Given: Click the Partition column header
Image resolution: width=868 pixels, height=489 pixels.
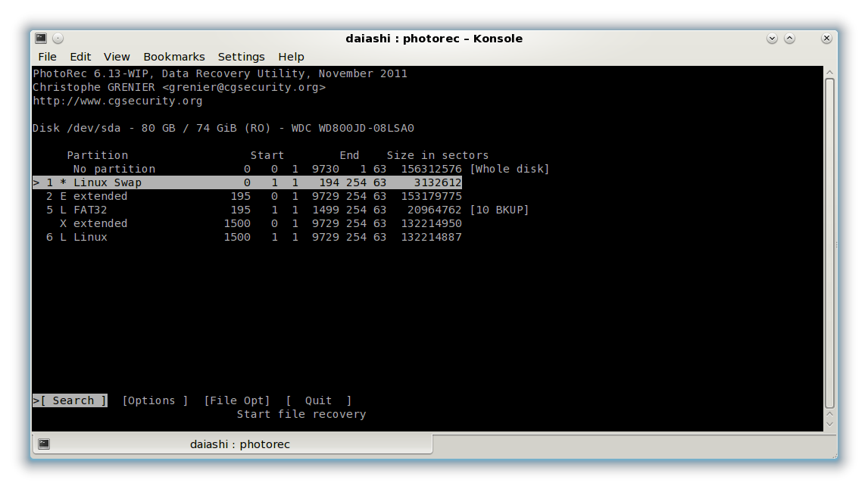Looking at the screenshot, I should click(98, 155).
